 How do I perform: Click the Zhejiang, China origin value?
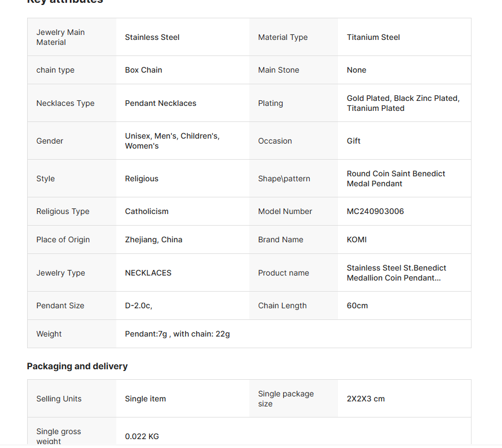(153, 240)
